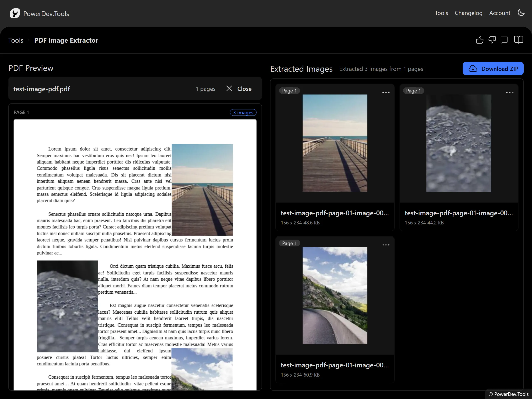Click filename of the 60.9 KB image
This screenshot has width=532, height=399.
click(x=335, y=365)
